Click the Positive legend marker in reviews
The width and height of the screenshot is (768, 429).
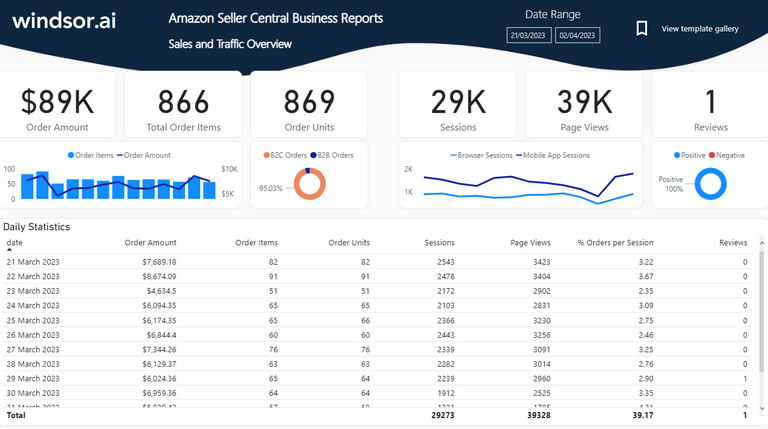click(677, 155)
